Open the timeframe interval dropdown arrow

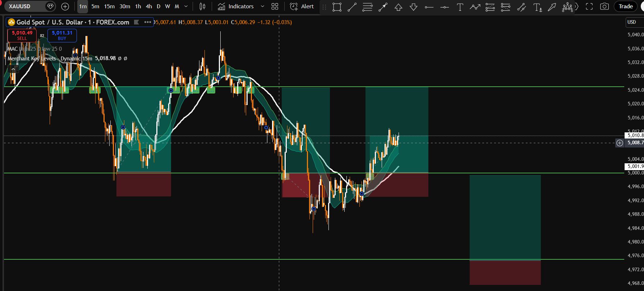pos(186,6)
